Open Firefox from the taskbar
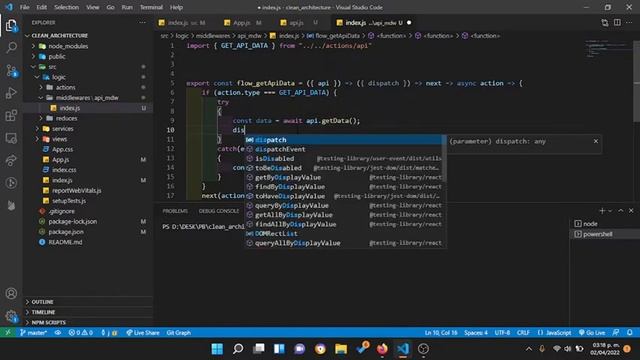 [x=382, y=349]
